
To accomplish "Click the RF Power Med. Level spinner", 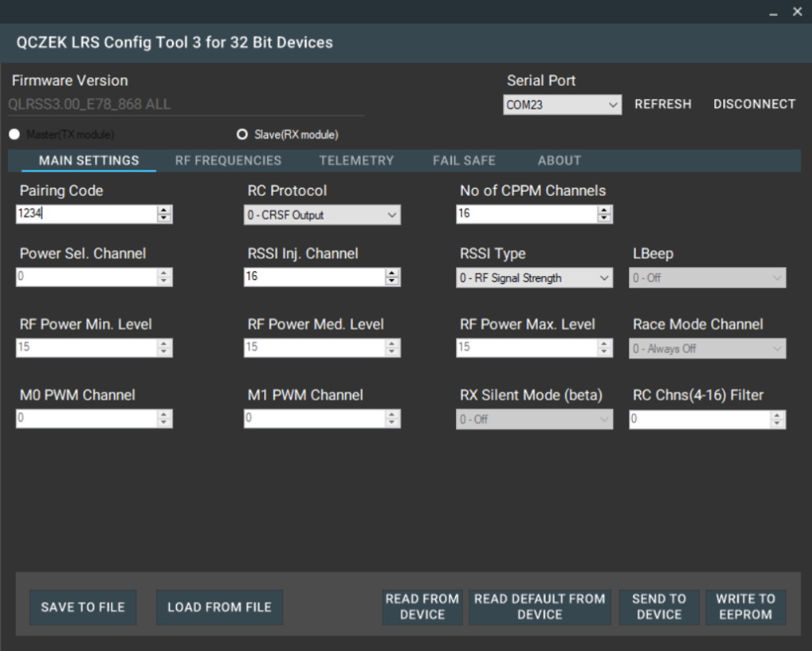I will pos(392,347).
